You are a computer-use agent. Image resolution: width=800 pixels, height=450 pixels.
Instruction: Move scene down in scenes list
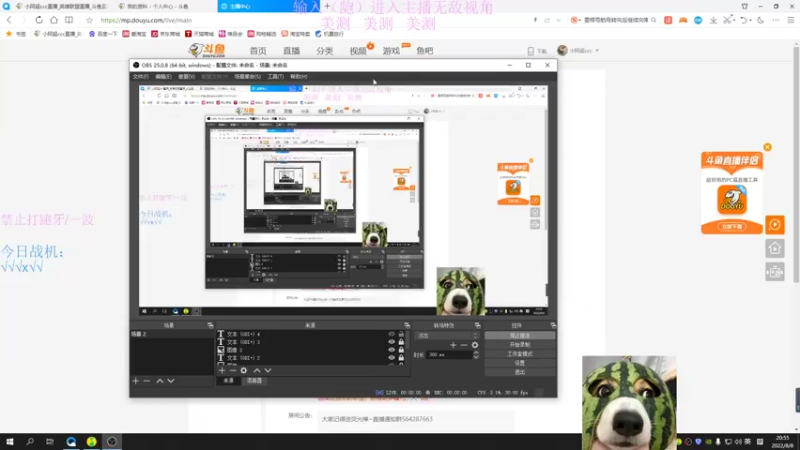[x=171, y=381]
